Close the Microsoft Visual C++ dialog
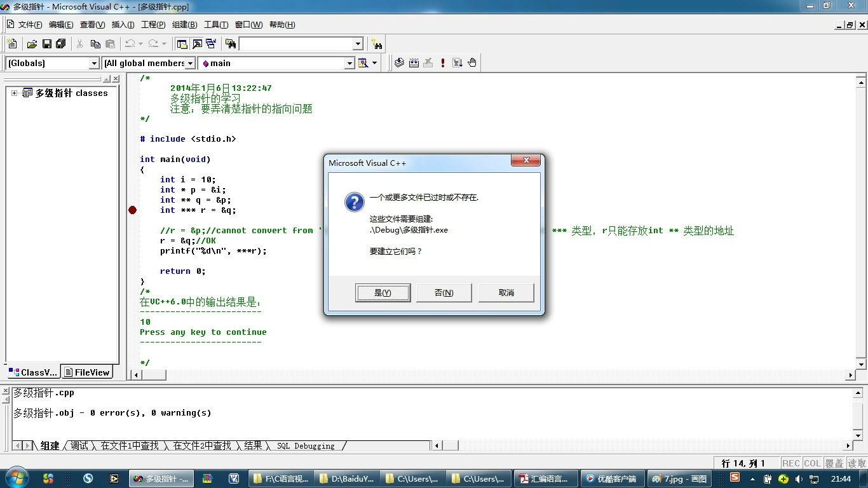This screenshot has width=868, height=488. (x=526, y=161)
